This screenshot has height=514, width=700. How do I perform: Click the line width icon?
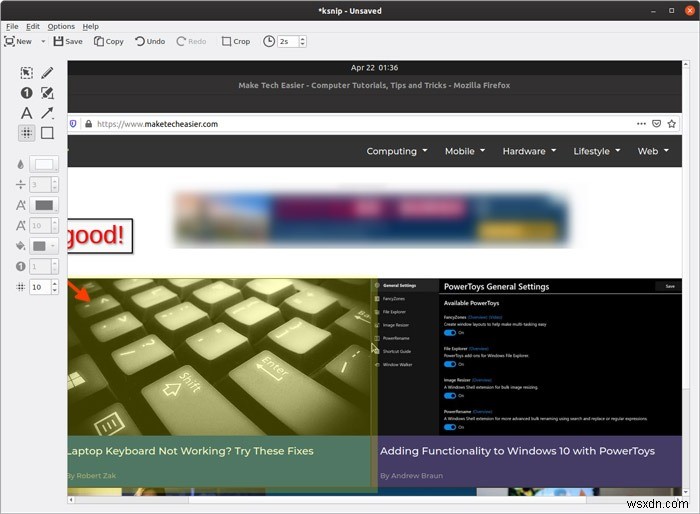pos(21,184)
